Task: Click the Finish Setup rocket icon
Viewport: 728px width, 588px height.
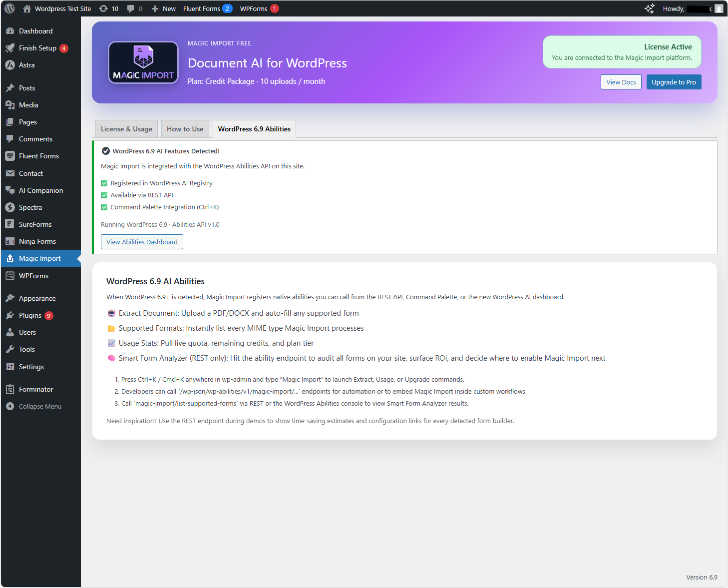Action: 10,48
